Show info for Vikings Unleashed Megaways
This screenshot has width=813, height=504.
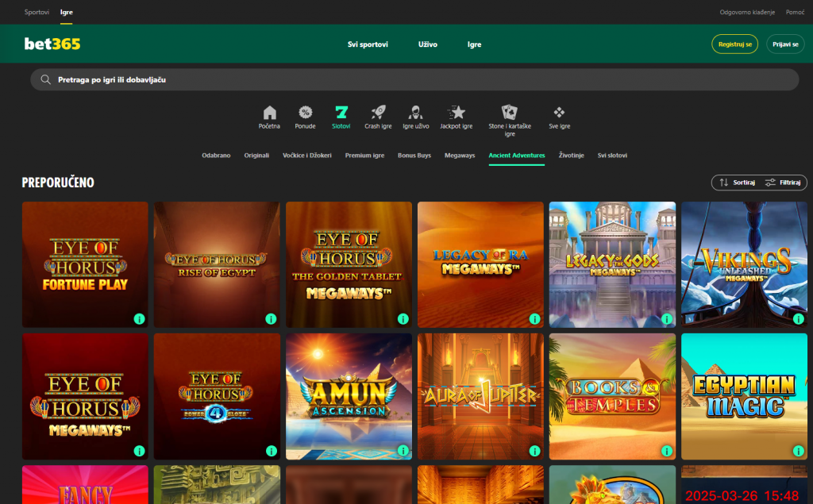[x=799, y=319]
